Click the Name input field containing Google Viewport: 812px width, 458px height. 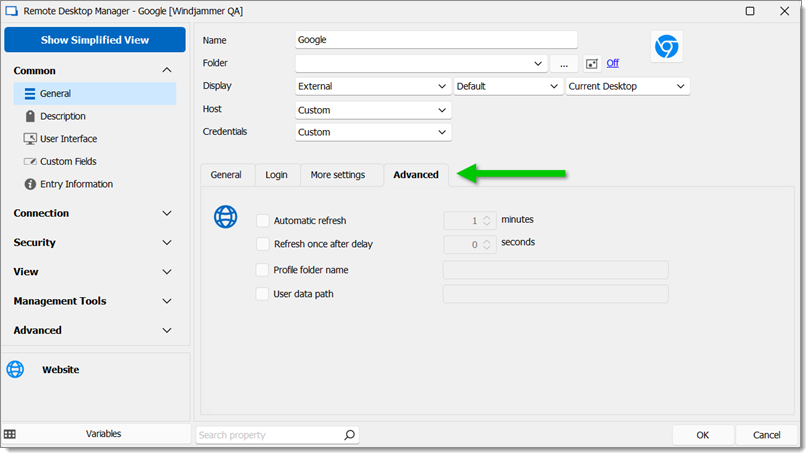coord(436,40)
